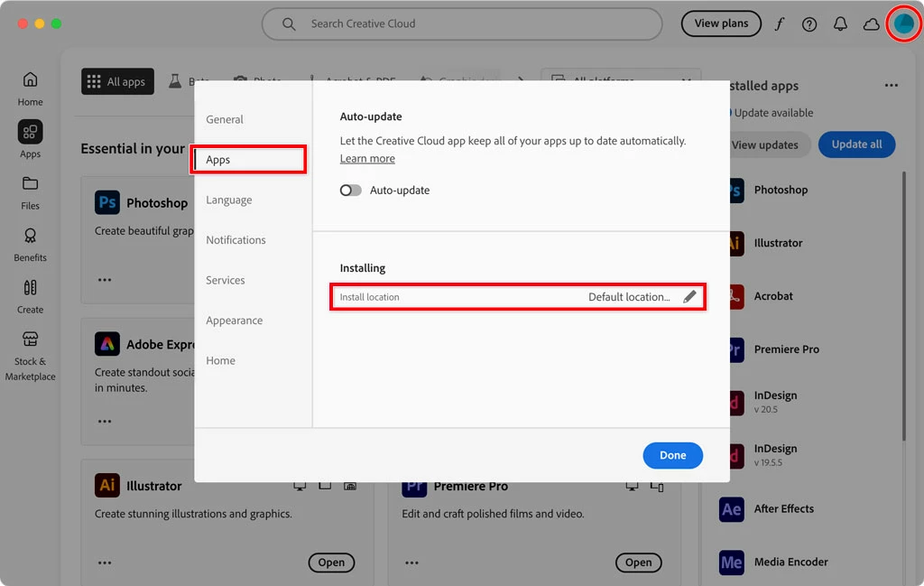Select Photoshop in installed apps list
924x586 pixels.
coord(781,191)
